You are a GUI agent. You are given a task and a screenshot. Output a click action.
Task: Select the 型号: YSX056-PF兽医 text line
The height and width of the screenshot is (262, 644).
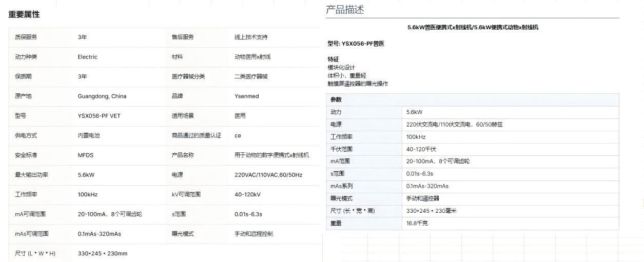(356, 44)
